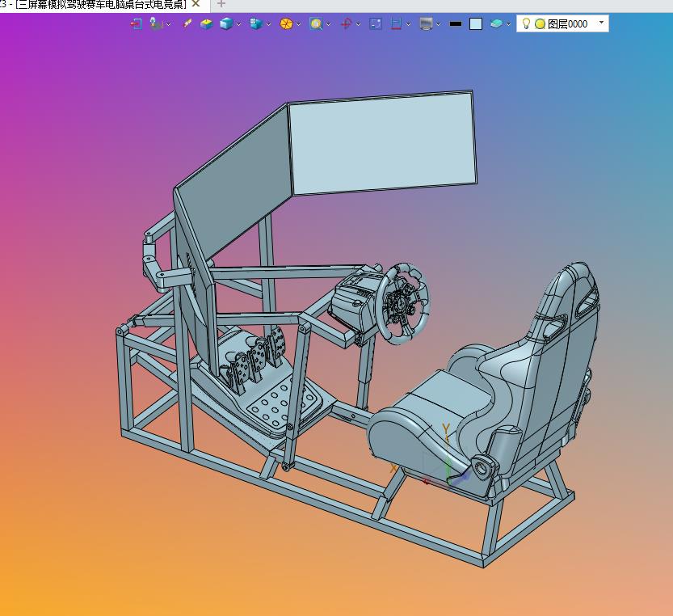Open the orange polygon icon dropdown arrow
673x616 pixels.
298,24
